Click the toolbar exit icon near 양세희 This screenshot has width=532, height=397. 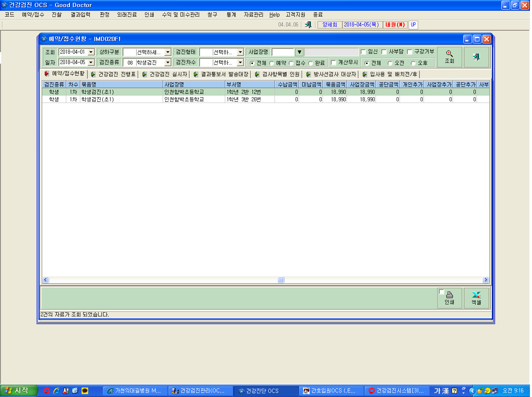[x=308, y=25]
